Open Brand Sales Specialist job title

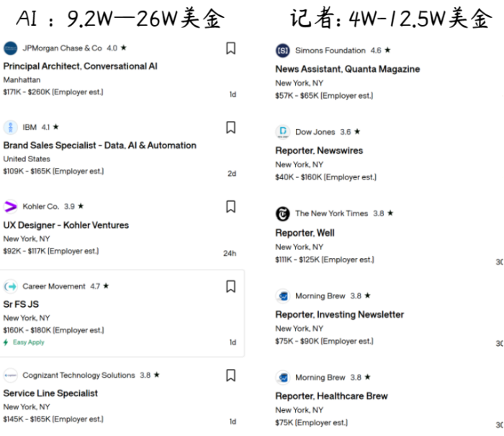pos(99,146)
